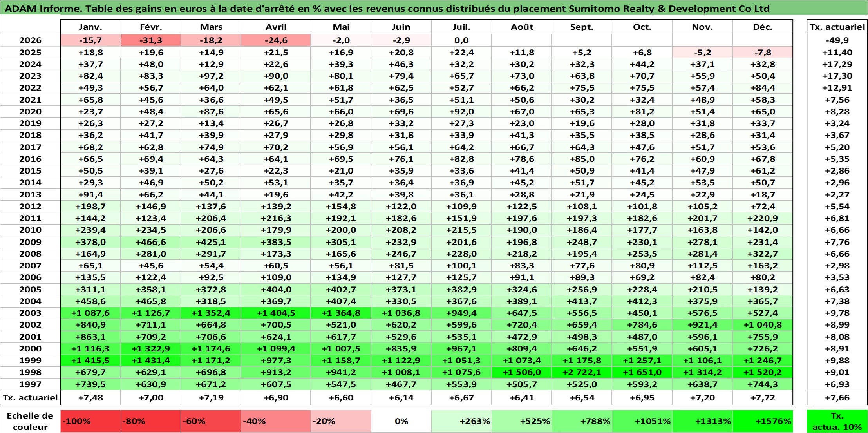Screen dimensions: 868x433
Task: Click the Echelle de couleur legend label
Action: coord(30,421)
